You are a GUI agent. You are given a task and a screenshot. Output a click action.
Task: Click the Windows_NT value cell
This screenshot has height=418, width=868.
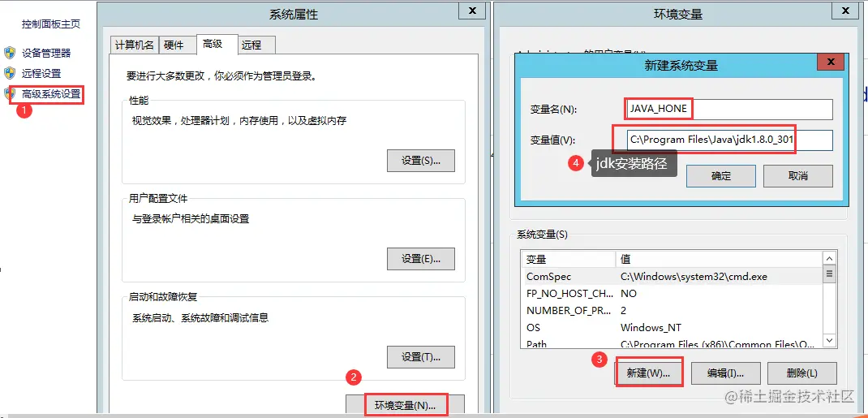[x=651, y=328]
